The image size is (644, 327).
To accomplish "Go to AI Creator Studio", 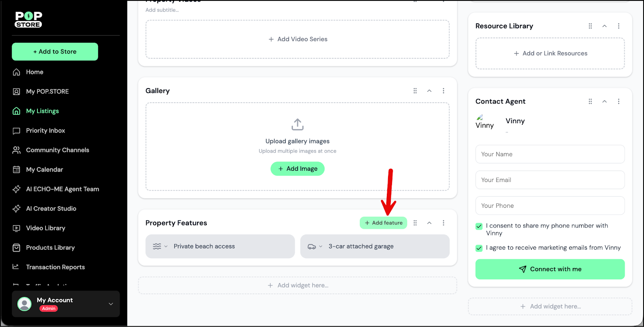I will 51,209.
